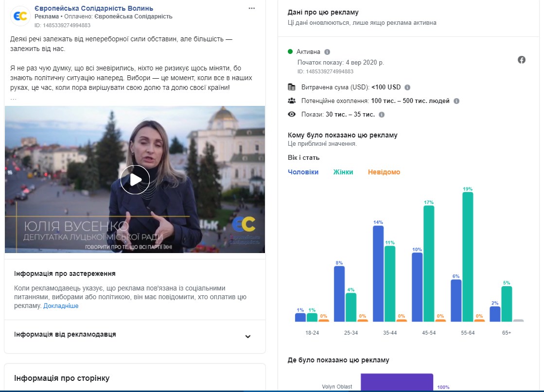Image resolution: width=544 pixels, height=392 pixels.
Task: Click info icon beside Витрачена сума amount
Action: pyautogui.click(x=407, y=87)
